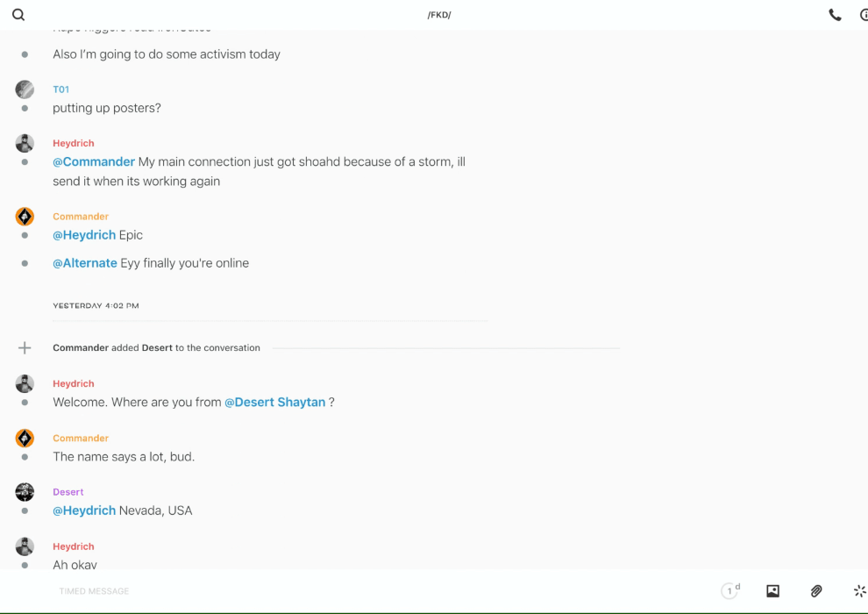Image resolution: width=868 pixels, height=614 pixels.
Task: Click the @Commander mention in the storm message
Action: pyautogui.click(x=94, y=162)
